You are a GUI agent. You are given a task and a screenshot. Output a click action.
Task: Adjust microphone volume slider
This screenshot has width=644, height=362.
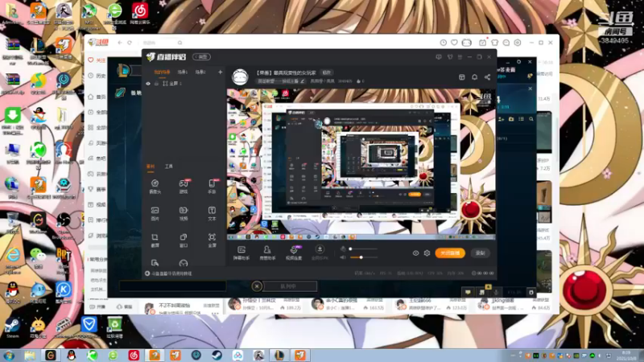pos(363,249)
